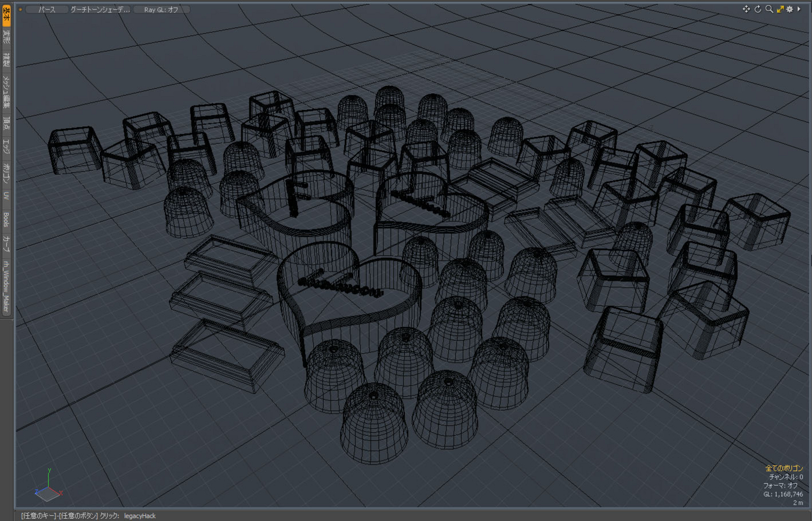The image size is (812, 521).
Task: Expand the viewport controls arrow at top right
Action: (799, 9)
